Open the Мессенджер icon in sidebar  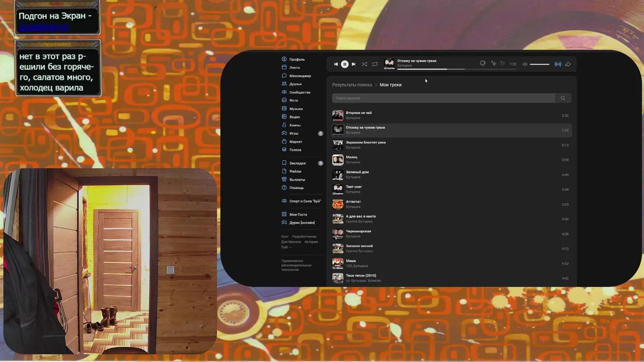click(x=284, y=76)
